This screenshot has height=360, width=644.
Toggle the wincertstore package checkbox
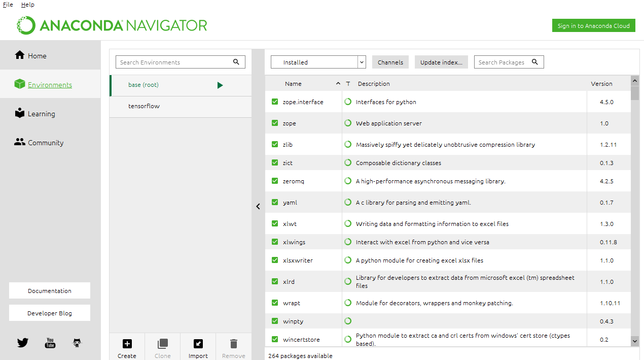[275, 339]
